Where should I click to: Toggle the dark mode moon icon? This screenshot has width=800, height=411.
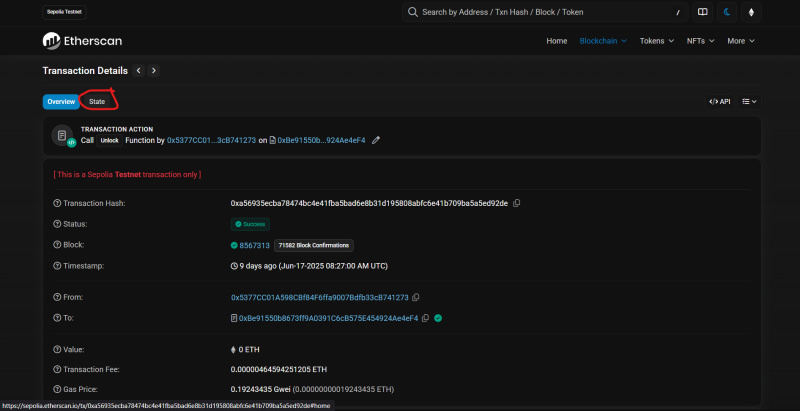(x=727, y=12)
